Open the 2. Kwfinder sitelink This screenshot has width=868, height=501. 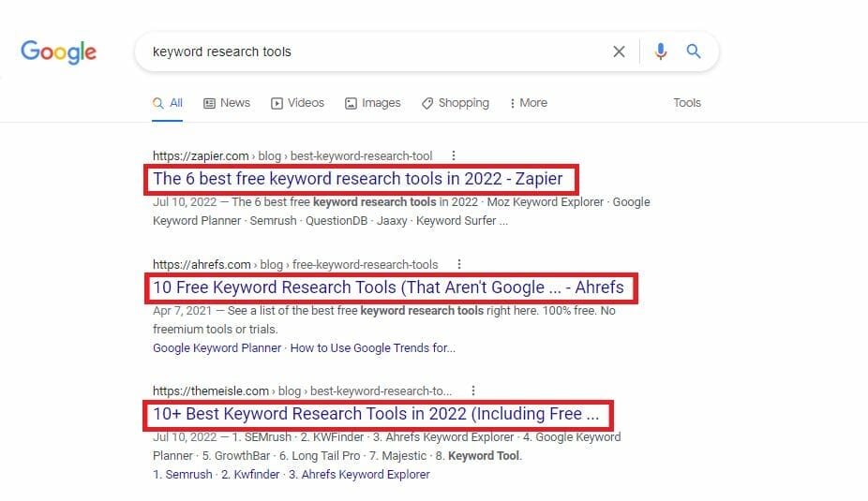pyautogui.click(x=250, y=475)
